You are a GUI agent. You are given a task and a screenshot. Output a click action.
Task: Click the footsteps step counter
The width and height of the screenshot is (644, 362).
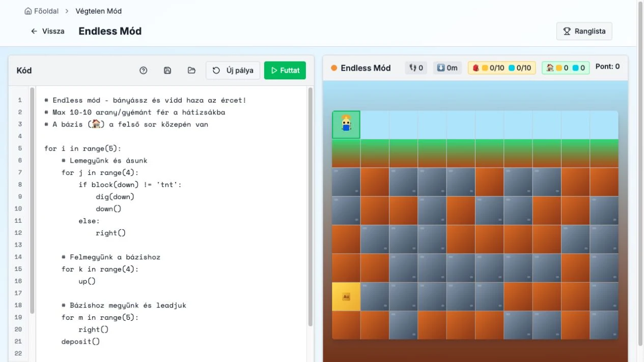[417, 68]
